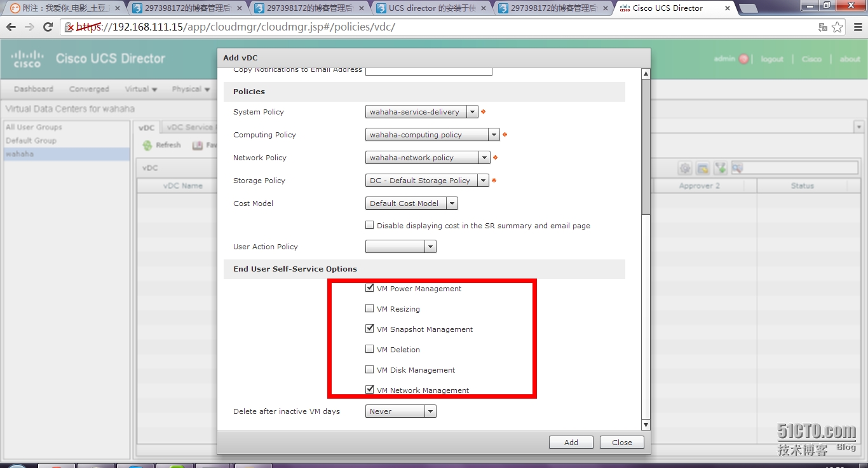The height and width of the screenshot is (468, 868).
Task: Open table settings gear icon
Action: click(685, 169)
